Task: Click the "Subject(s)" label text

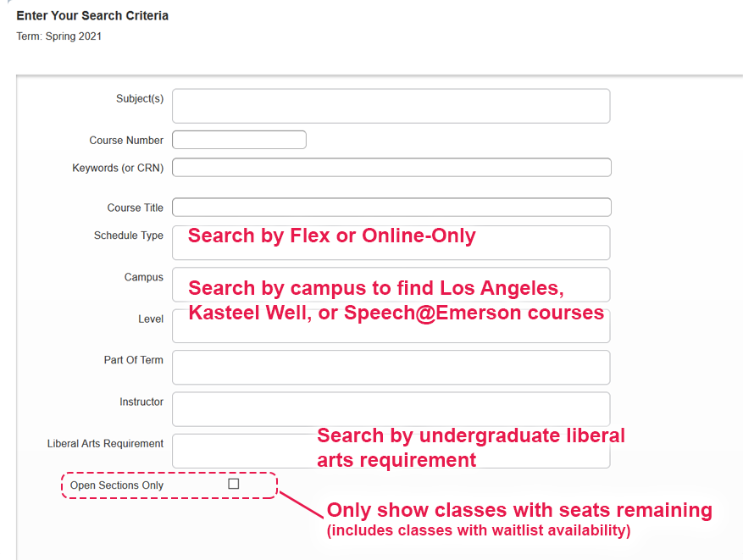Action: (140, 99)
